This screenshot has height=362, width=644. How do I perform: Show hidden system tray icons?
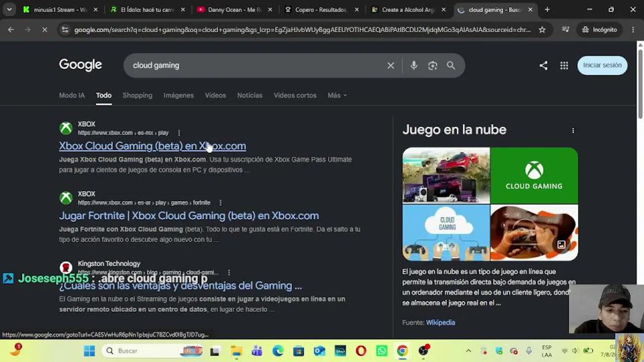(x=468, y=351)
